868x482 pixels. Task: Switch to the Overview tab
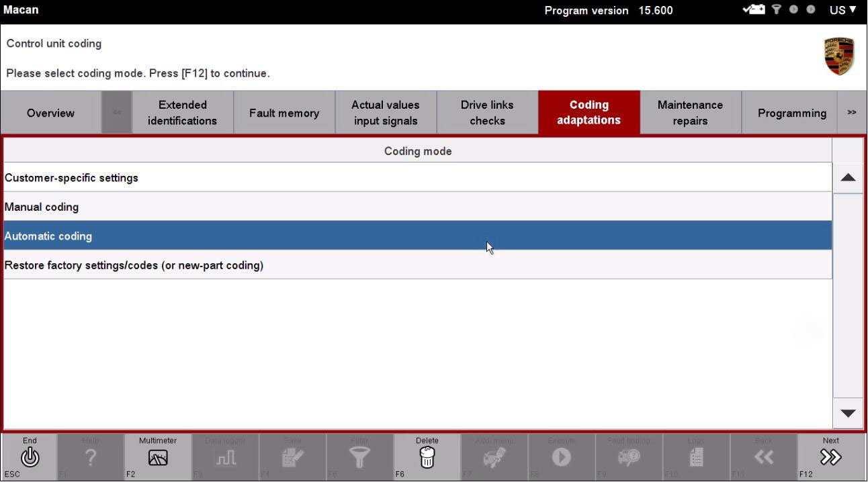50,113
